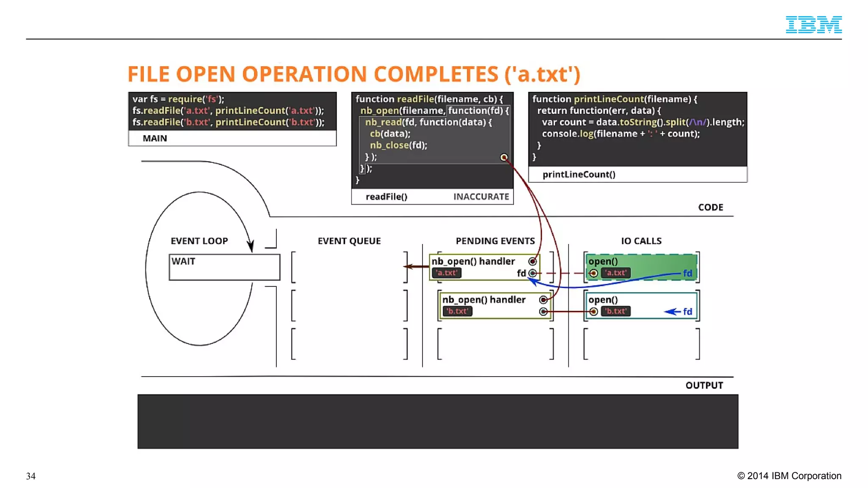
Task: Click the 'b.txt' tag in IO calls
Action: (615, 311)
